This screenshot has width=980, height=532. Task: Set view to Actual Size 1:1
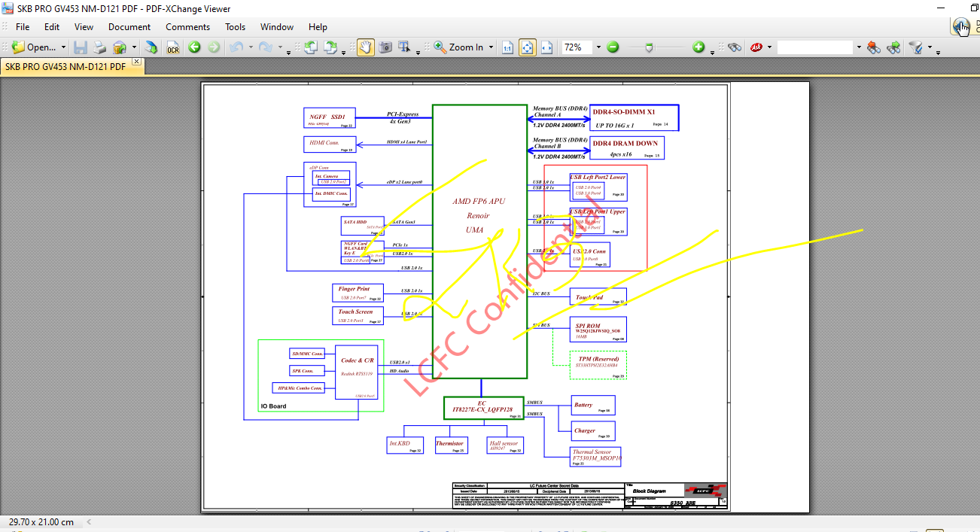508,47
